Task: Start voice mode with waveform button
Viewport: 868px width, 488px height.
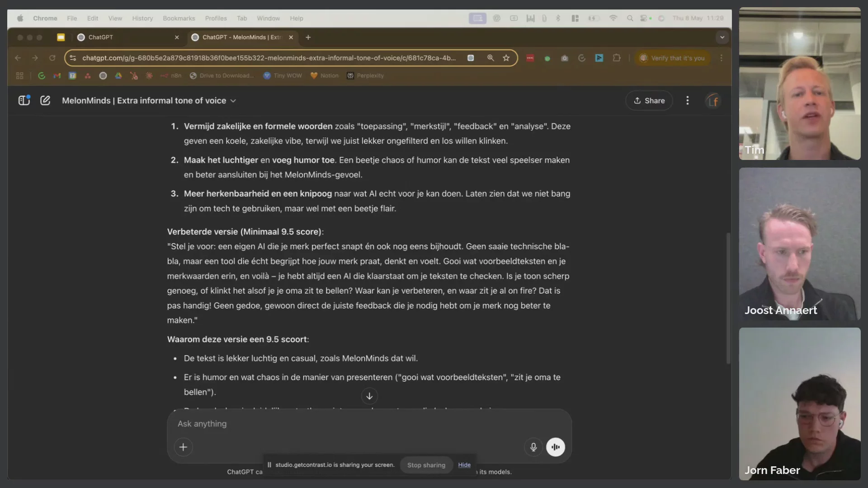Action: click(x=556, y=447)
